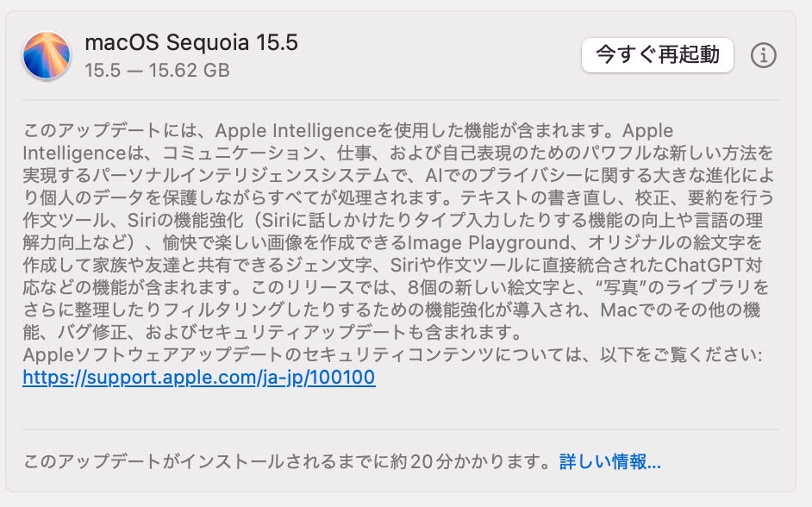Screen dimensions: 812x507
Task: Click the 15.5 — 15.62 GB size label
Action: (157, 71)
